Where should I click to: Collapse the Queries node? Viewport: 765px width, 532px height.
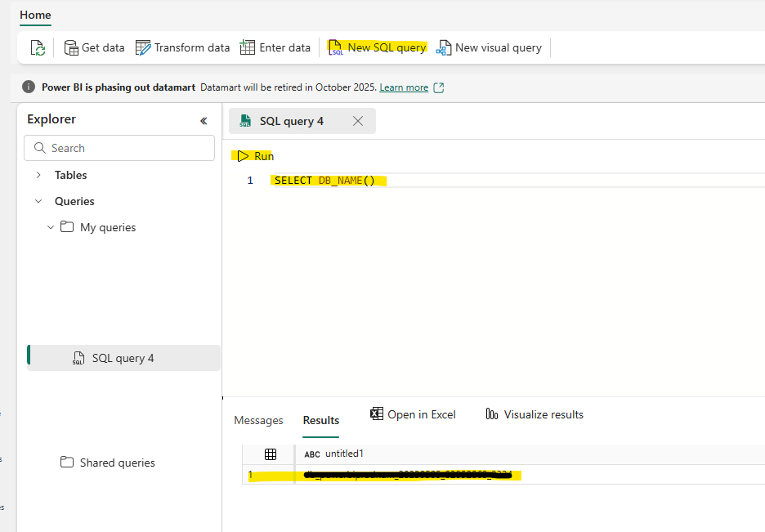(38, 201)
